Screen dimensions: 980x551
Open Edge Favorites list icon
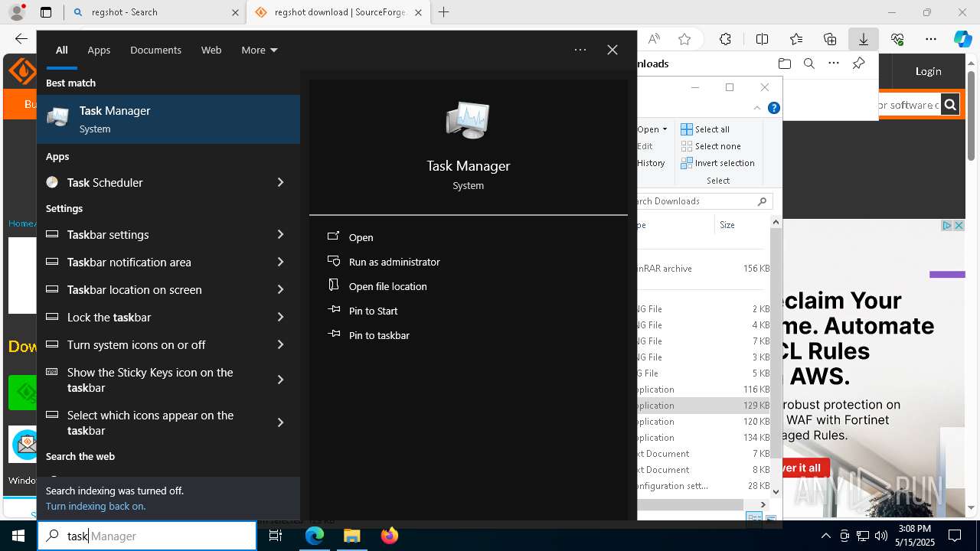click(796, 39)
